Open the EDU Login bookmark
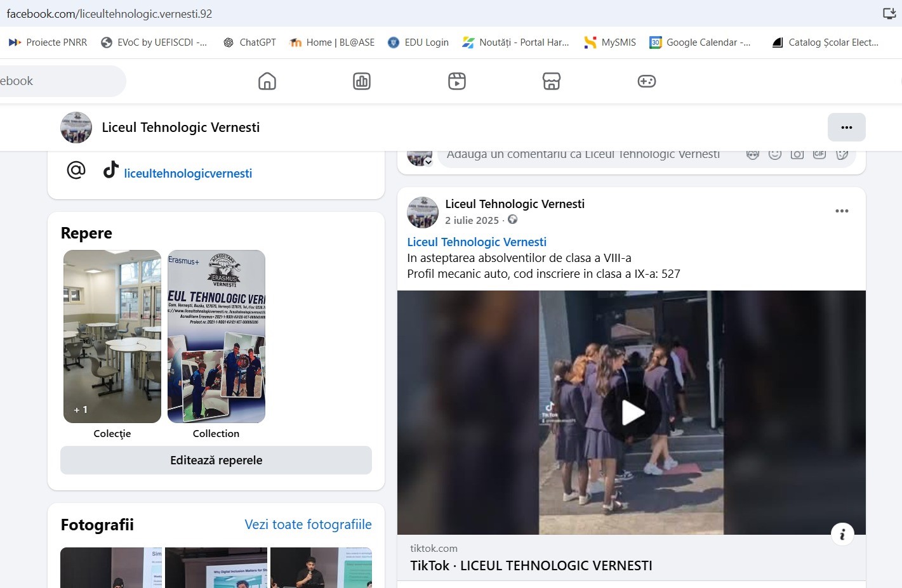 [x=418, y=42]
